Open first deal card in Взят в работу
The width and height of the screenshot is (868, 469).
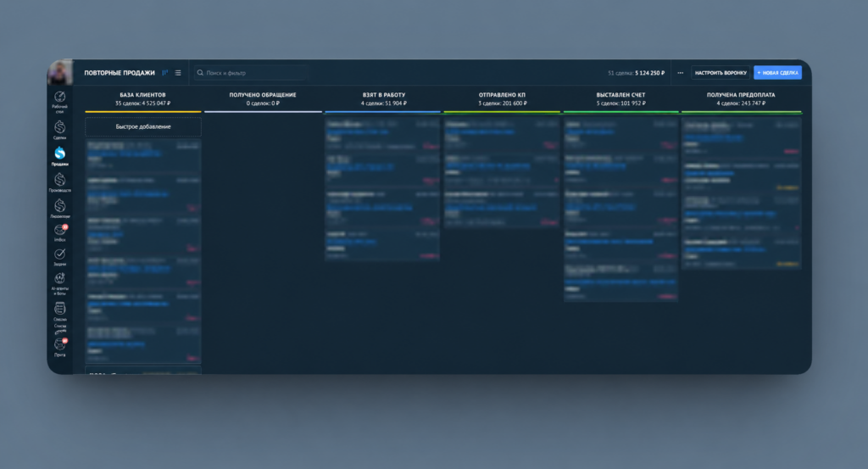click(x=382, y=135)
